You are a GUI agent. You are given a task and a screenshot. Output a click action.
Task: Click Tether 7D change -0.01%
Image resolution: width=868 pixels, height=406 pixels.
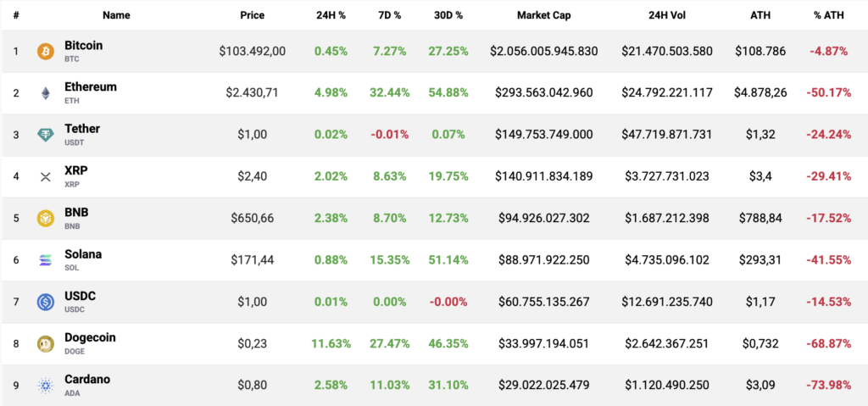pos(390,135)
